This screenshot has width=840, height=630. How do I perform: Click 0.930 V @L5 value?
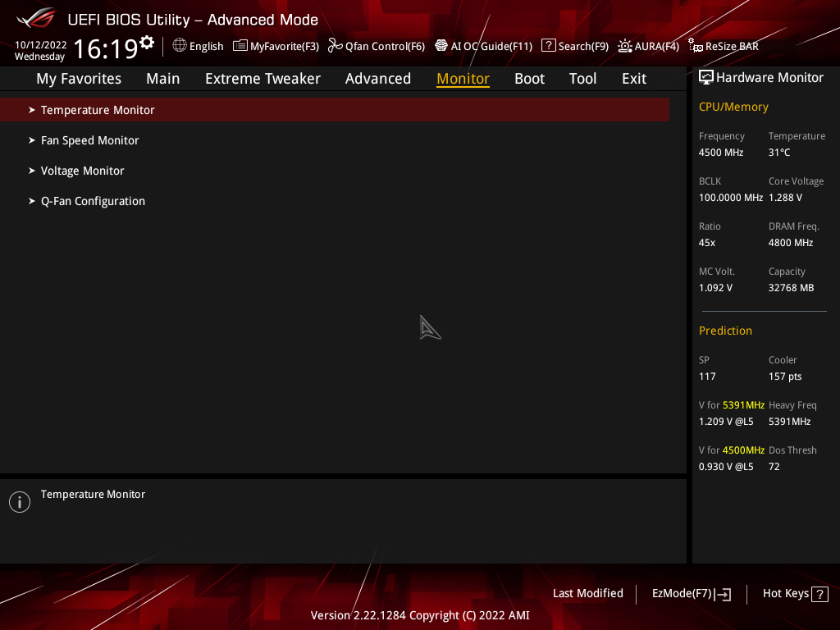(x=726, y=467)
